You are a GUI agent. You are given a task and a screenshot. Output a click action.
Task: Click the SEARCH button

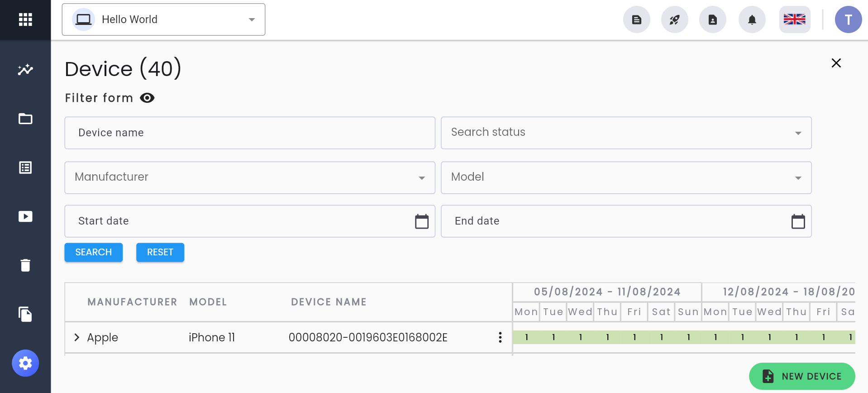(94, 252)
